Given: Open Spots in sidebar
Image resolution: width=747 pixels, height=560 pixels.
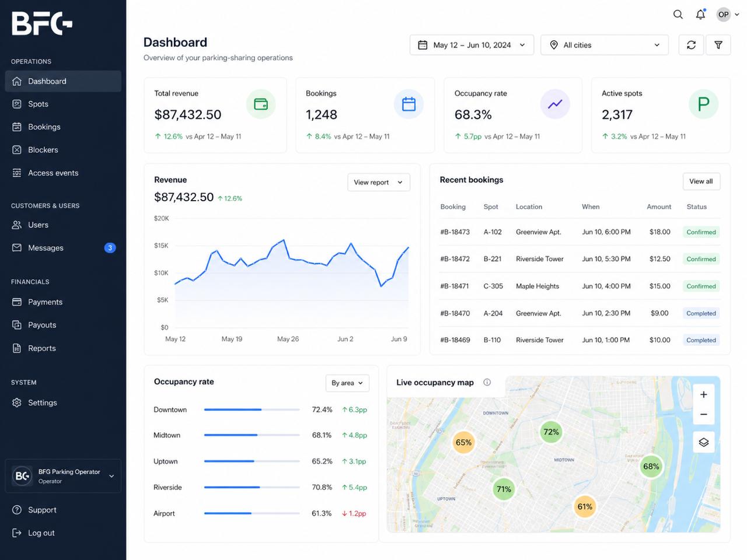Looking at the screenshot, I should pyautogui.click(x=63, y=104).
